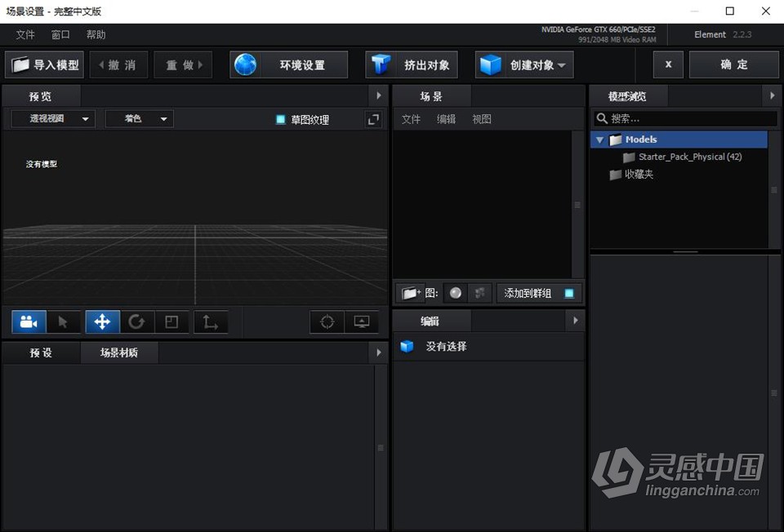Select the 收藏夹 favorites folder
Viewport: 784px width, 532px height.
click(x=631, y=175)
